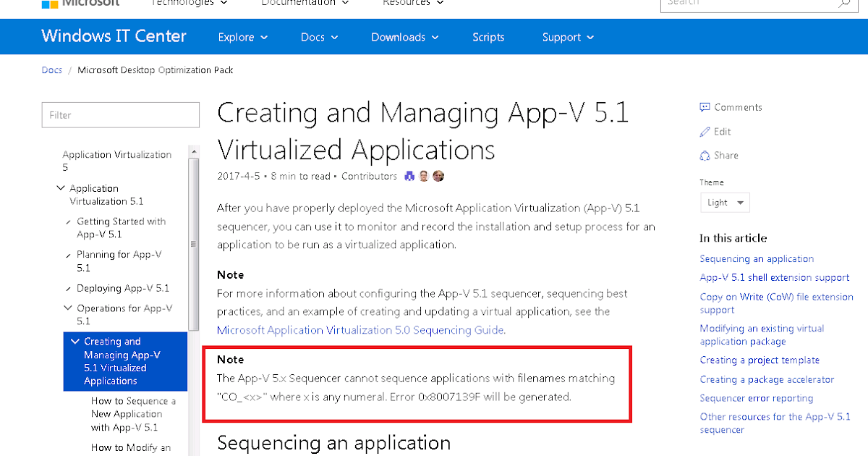
Task: Open Scripts in the navigation bar
Action: click(488, 37)
